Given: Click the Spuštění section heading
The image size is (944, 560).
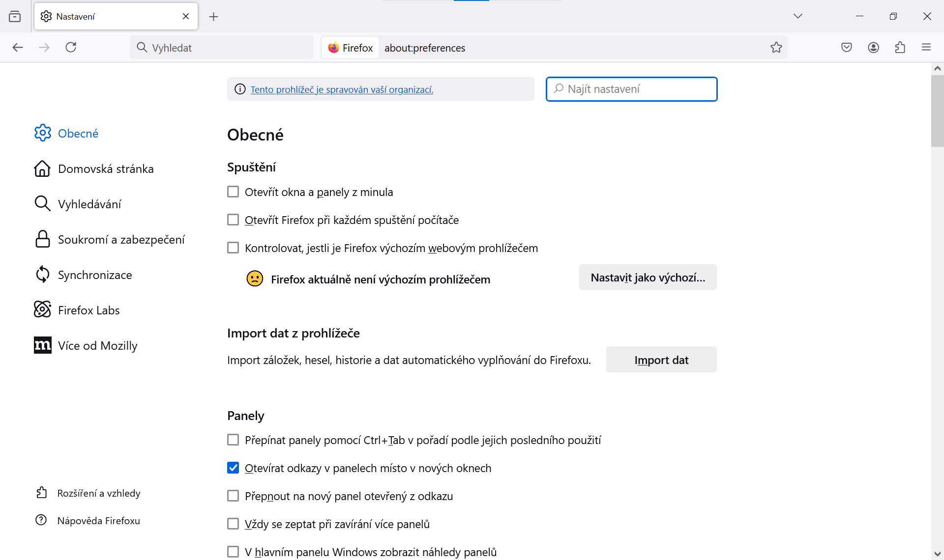Looking at the screenshot, I should (251, 167).
